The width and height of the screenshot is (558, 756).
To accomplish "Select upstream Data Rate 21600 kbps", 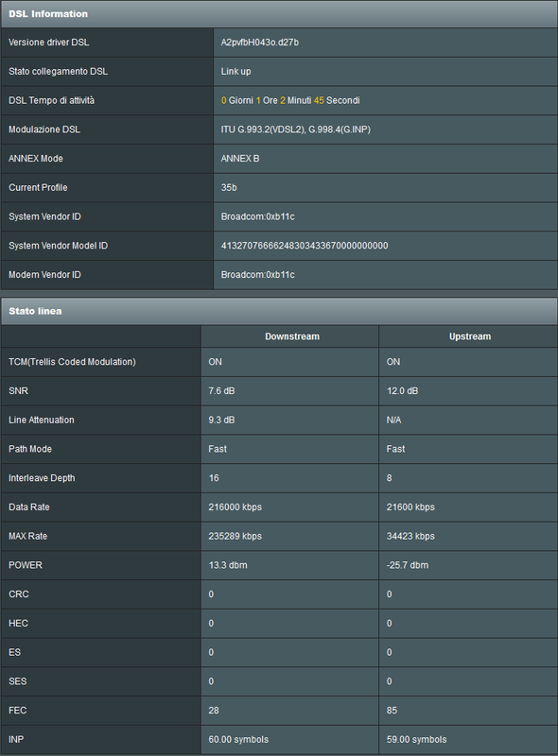I will (410, 507).
